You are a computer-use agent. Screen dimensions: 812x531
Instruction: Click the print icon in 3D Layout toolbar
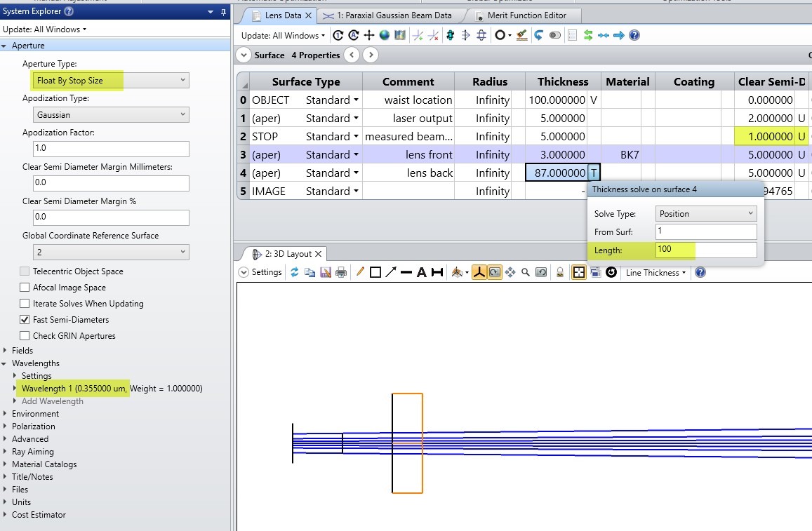[341, 272]
